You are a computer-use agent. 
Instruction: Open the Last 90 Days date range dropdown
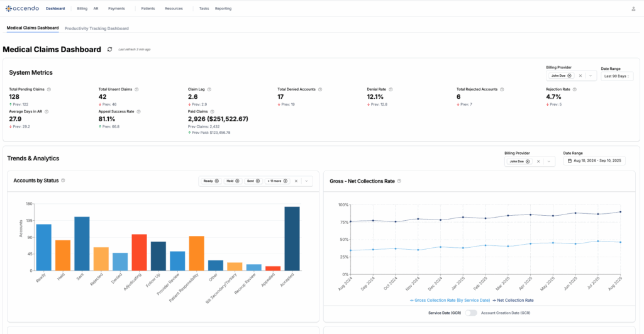coord(616,76)
